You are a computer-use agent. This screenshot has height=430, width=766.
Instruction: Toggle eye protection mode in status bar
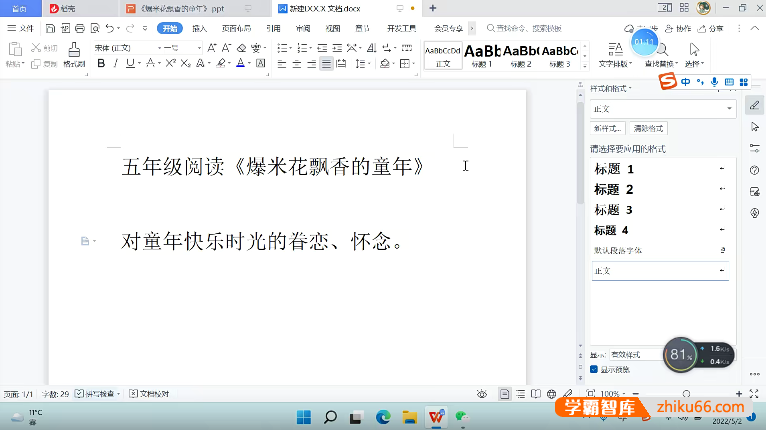482,394
